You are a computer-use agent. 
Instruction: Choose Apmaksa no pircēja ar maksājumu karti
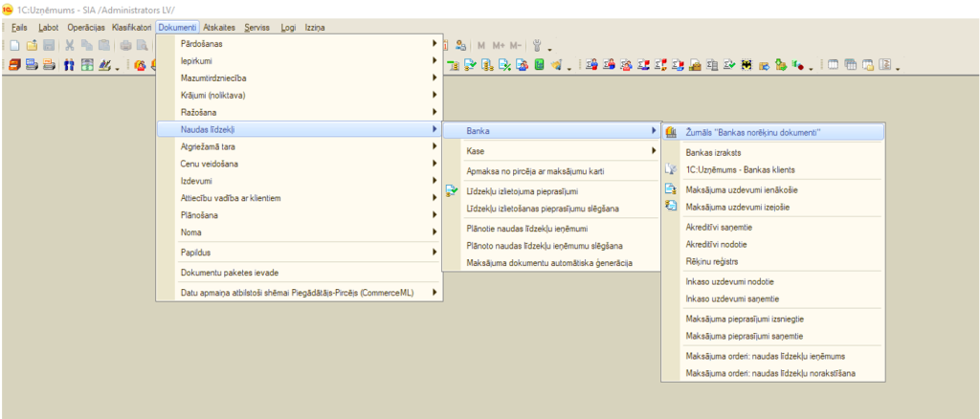point(540,171)
